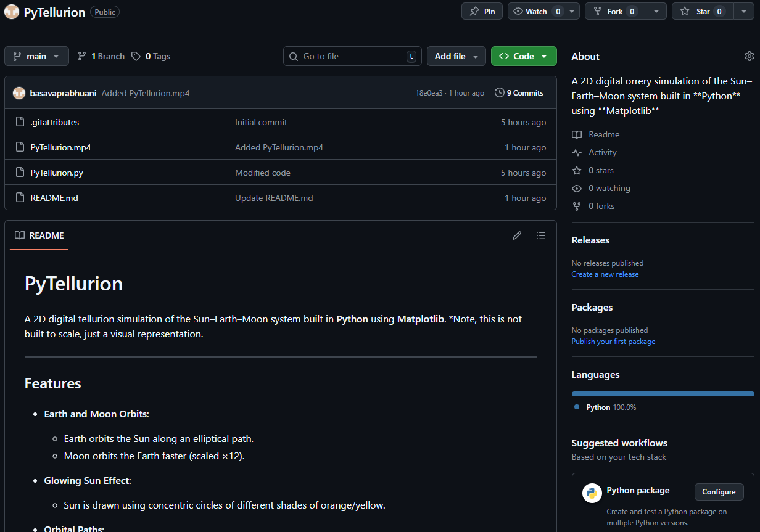Viewport: 760px width, 532px height.
Task: Expand the main branch dropdown
Action: 36,56
